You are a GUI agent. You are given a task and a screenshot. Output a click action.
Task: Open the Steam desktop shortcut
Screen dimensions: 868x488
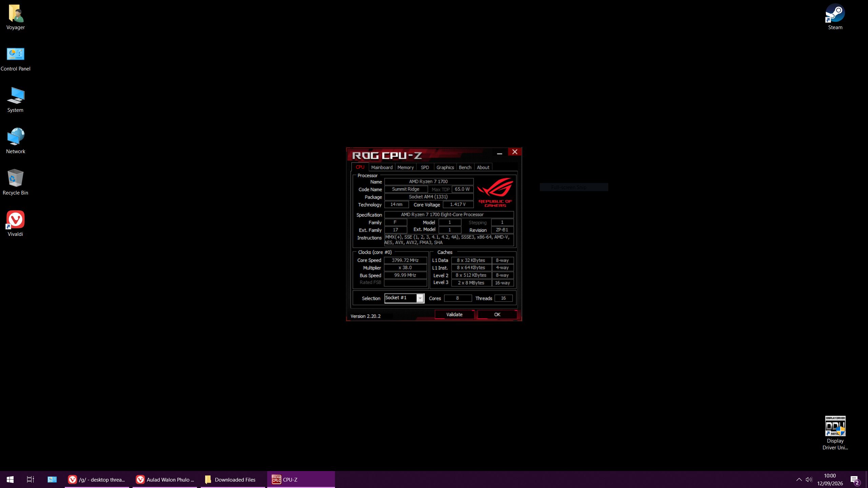click(835, 17)
